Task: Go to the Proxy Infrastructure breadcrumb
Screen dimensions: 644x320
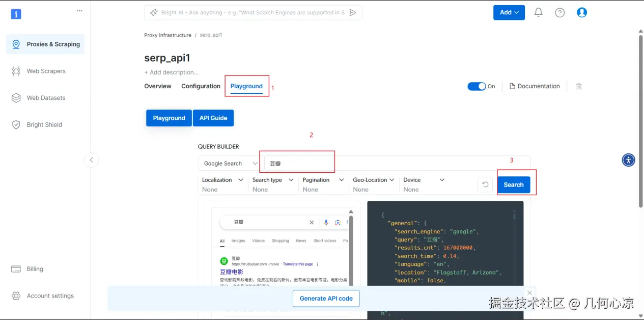Action: [x=167, y=35]
